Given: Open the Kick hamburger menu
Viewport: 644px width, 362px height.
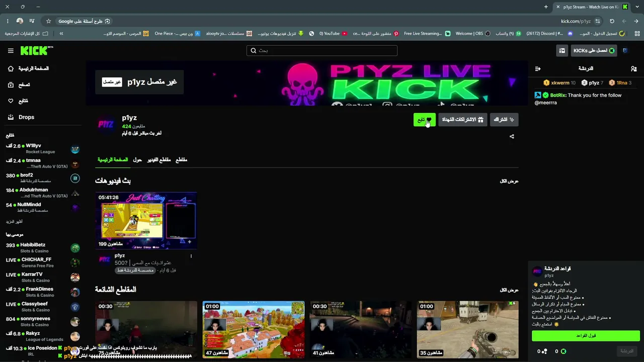Looking at the screenshot, I should (11, 50).
